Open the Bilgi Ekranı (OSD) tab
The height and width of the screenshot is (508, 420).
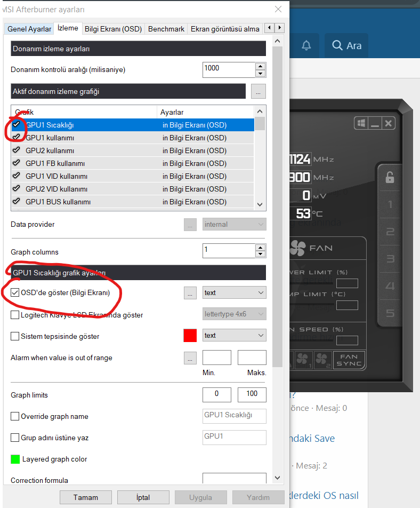point(113,29)
